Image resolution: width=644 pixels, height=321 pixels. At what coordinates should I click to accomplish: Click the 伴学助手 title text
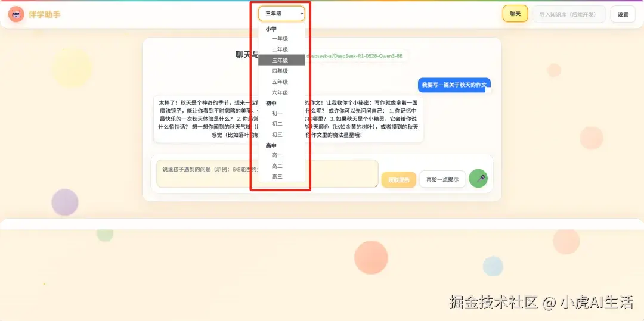[44, 14]
